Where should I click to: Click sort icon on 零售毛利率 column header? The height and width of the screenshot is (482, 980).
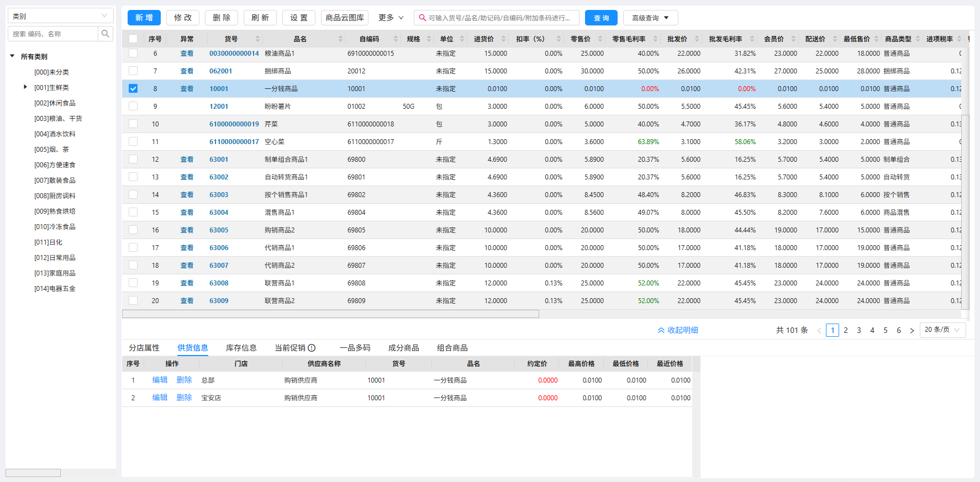[x=655, y=39]
